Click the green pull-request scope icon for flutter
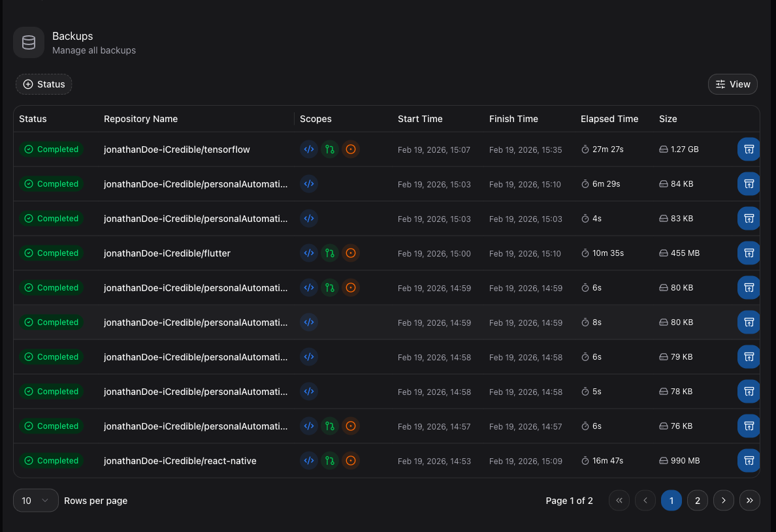The image size is (776, 532). [330, 253]
